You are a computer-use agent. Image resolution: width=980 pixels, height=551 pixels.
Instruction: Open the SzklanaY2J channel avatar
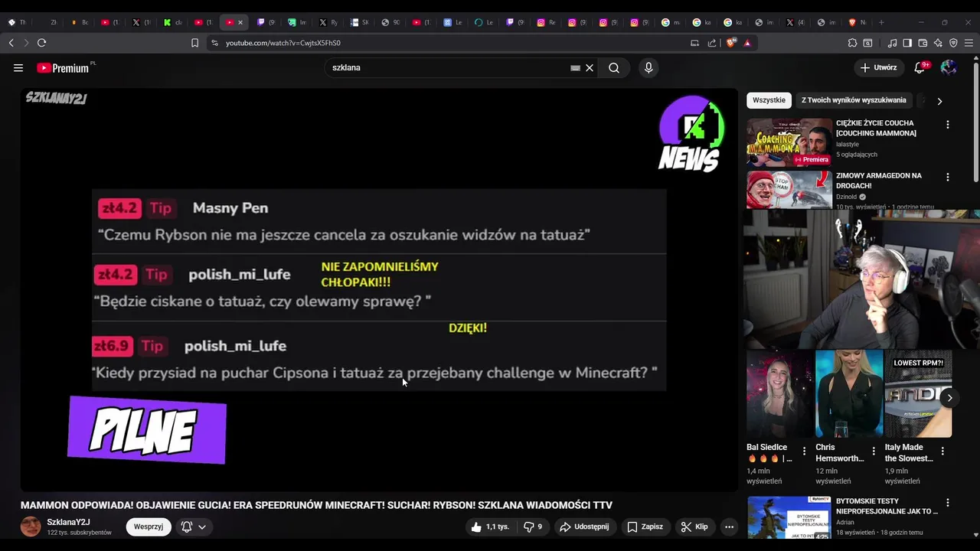coord(31,527)
